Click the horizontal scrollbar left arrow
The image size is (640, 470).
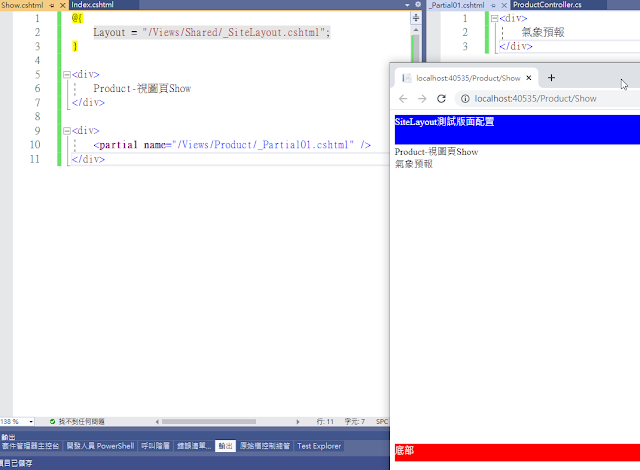pos(157,421)
